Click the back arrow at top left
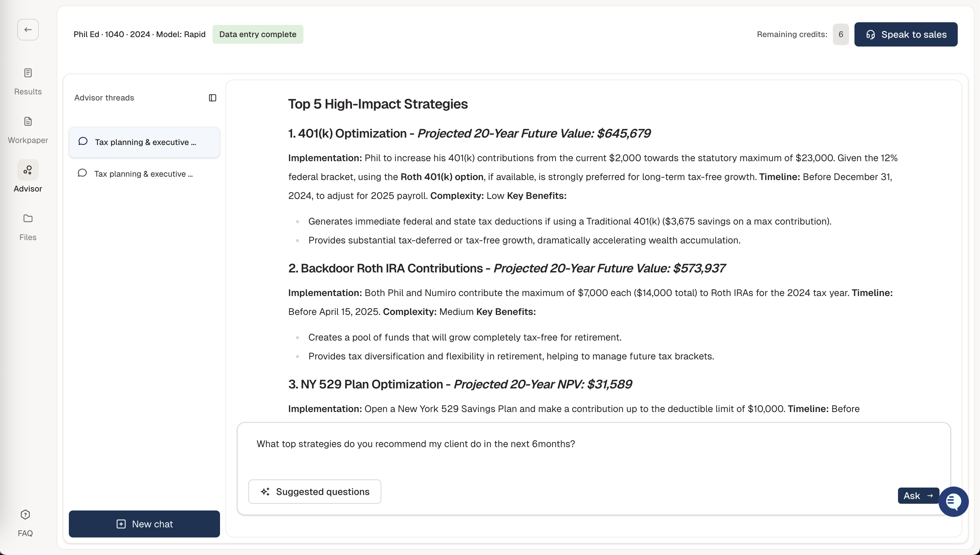Viewport: 980px width, 555px height. click(x=27, y=29)
